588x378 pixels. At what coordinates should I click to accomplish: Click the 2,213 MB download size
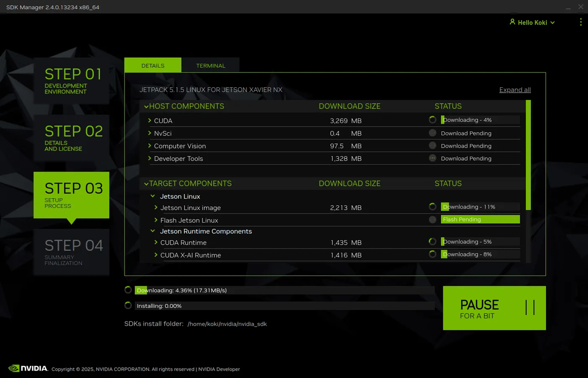point(346,208)
